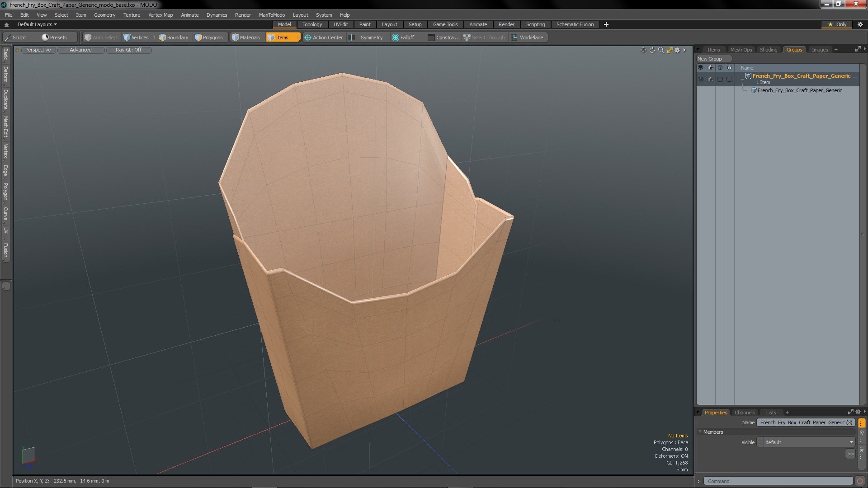
Task: Toggle the Only layout star option
Action: point(837,24)
